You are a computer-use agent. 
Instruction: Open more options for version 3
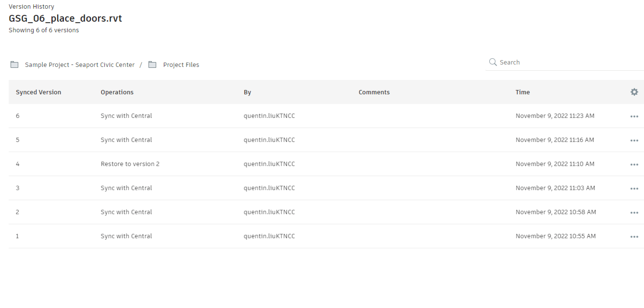coord(634,189)
